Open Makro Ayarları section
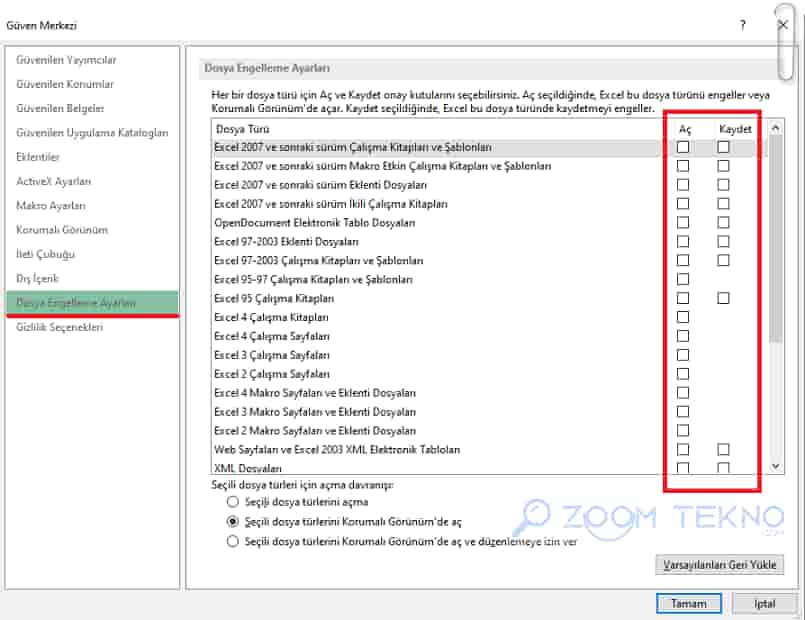This screenshot has width=805, height=620. tap(51, 205)
